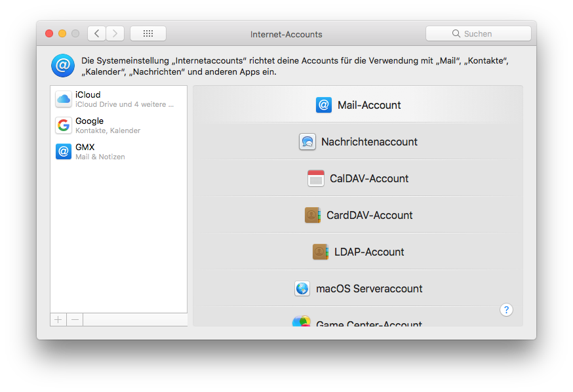Click the Nachrichtenaccount speech bubble icon
The width and height of the screenshot is (573, 392).
[307, 142]
